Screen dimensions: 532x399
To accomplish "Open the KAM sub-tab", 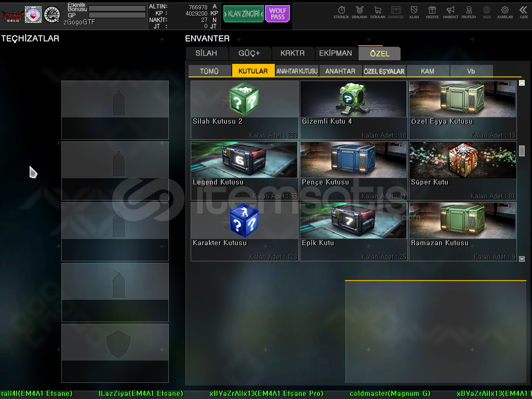I will click(x=428, y=71).
